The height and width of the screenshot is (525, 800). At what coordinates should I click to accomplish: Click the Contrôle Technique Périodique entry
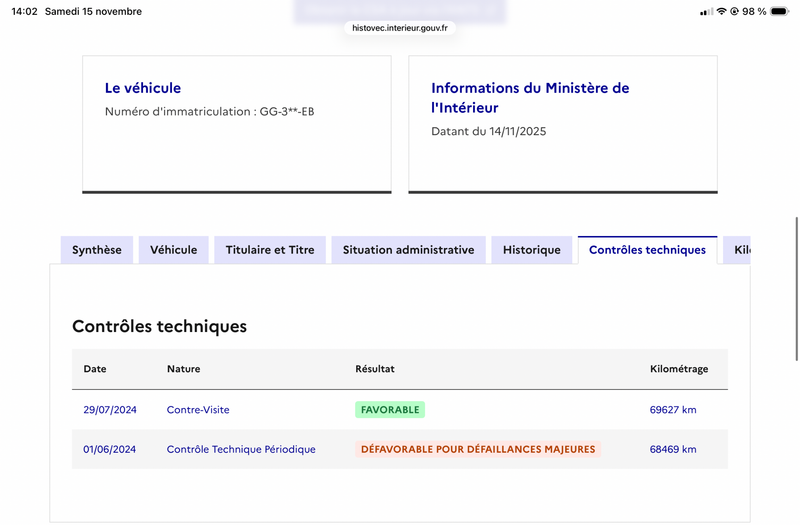[x=241, y=450]
